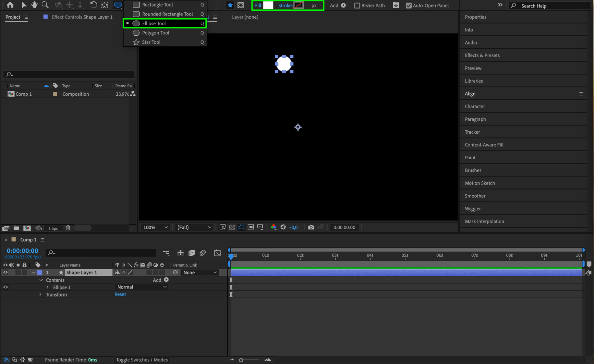Select the Rotation tool
Image resolution: width=594 pixels, height=364 pixels.
point(93,5)
